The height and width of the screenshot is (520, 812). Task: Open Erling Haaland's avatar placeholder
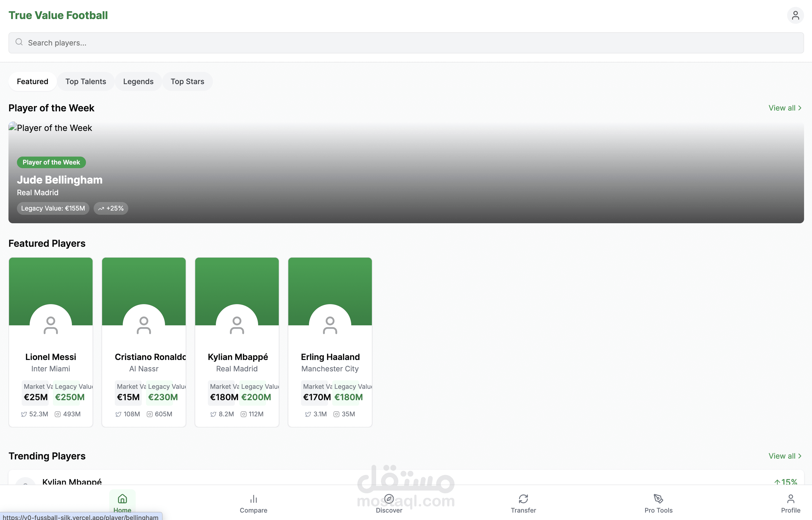coord(330,325)
